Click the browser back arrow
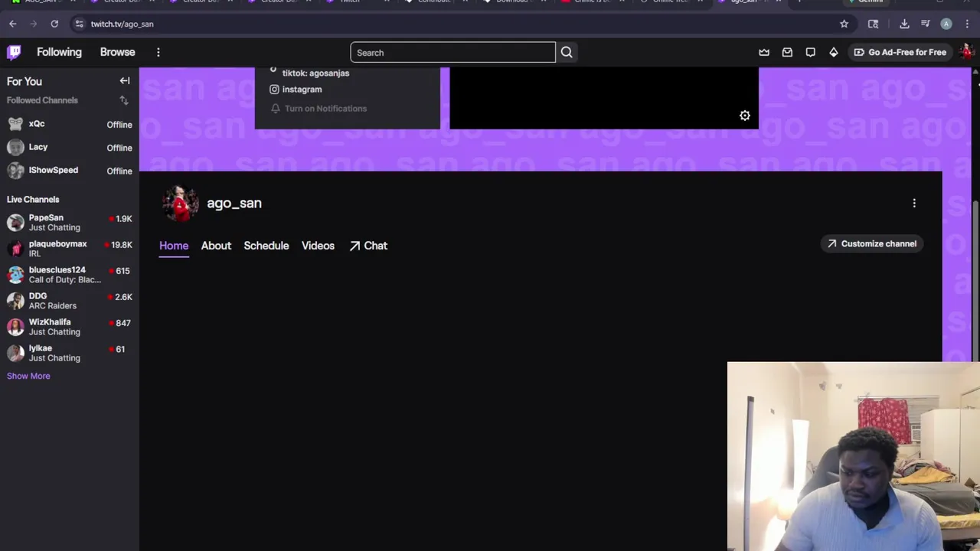The height and width of the screenshot is (551, 980). pyautogui.click(x=13, y=24)
